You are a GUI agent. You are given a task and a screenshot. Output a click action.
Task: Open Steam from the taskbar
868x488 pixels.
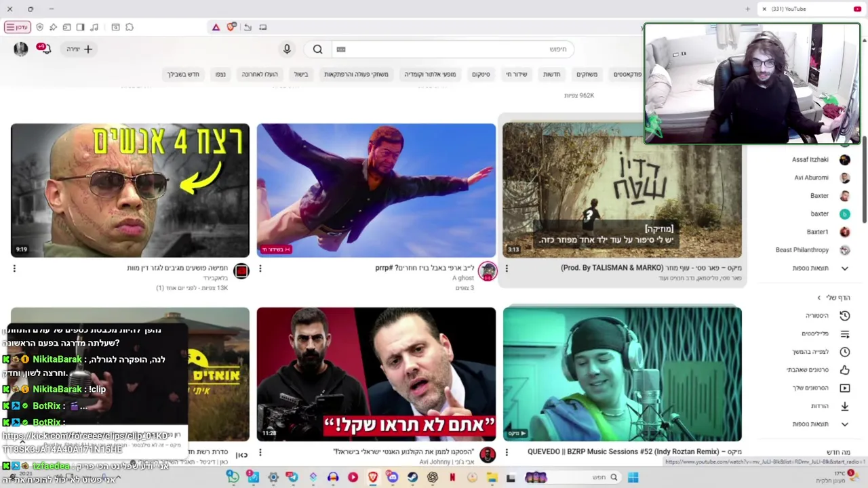[x=412, y=477]
